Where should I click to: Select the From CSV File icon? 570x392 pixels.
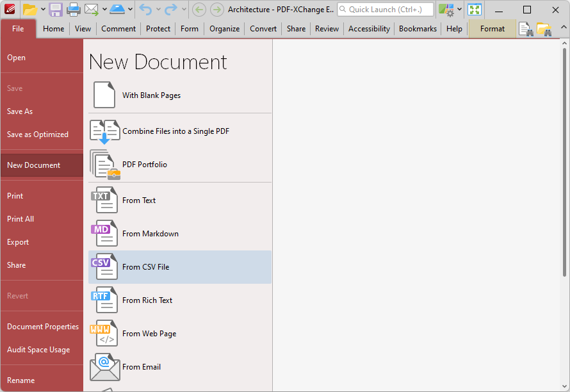coord(104,267)
